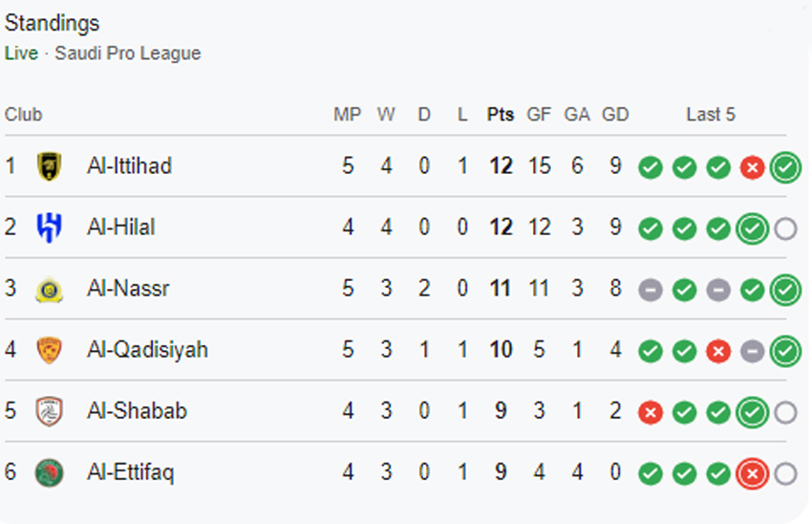Click Al-Ittihad's red loss icon
This screenshot has height=524, width=812.
(752, 167)
